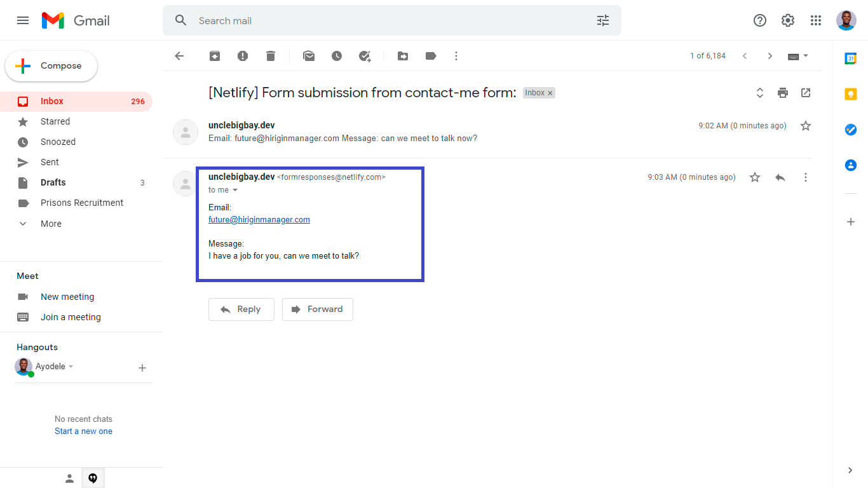The image size is (868, 488).
Task: Open the conversation in a new window
Action: coord(806,93)
